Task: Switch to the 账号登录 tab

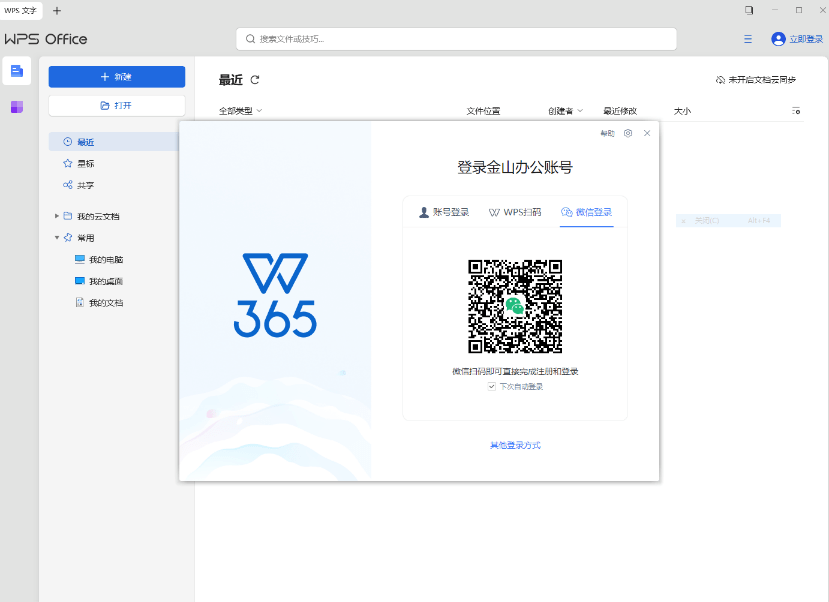Action: 442,212
